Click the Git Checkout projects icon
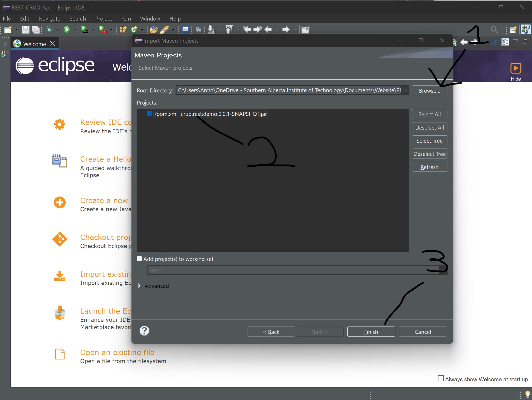 [x=60, y=239]
